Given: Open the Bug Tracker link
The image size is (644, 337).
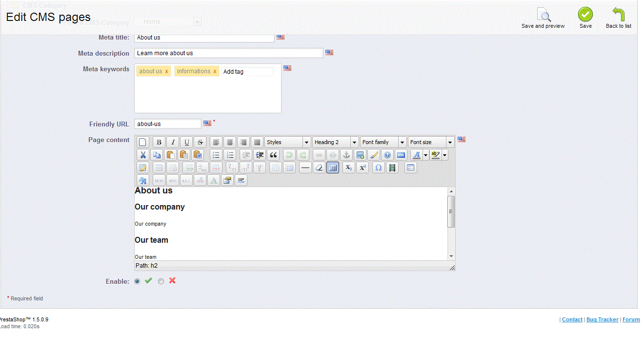Looking at the screenshot, I should point(602,319).
